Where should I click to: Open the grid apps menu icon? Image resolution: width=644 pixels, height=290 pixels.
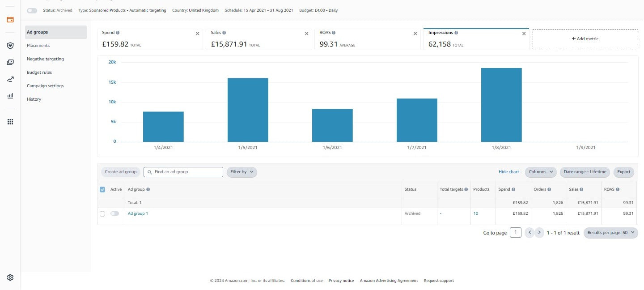[x=10, y=122]
